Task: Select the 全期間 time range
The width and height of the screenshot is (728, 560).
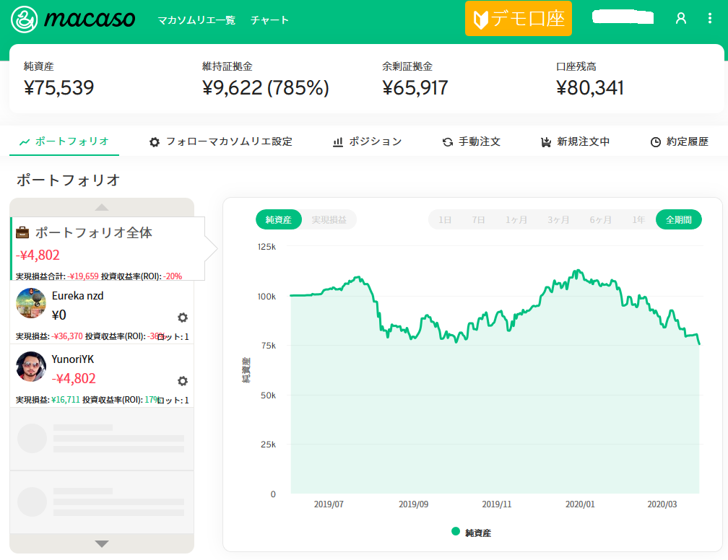Action: [678, 220]
